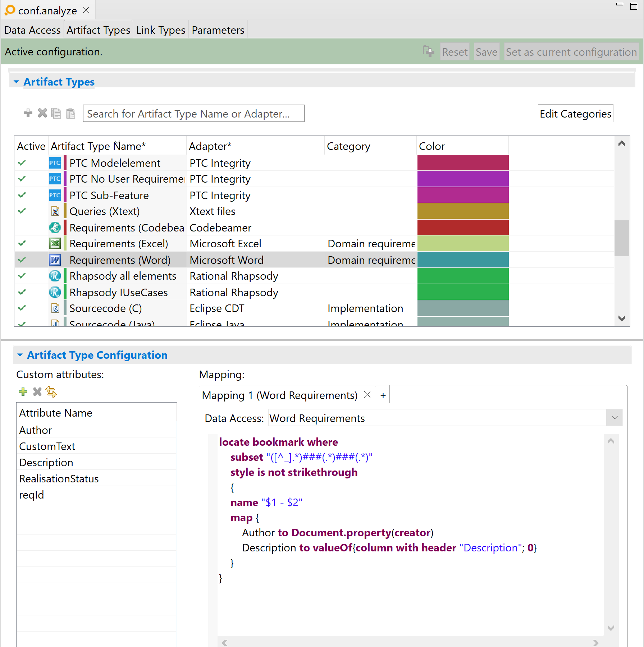Add a custom attribute with green plus
The width and height of the screenshot is (644, 647).
(x=23, y=392)
